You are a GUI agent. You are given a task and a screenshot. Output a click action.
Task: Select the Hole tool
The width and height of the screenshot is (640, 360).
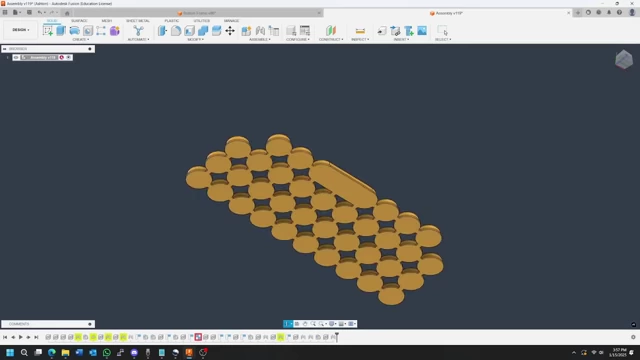coord(88,31)
